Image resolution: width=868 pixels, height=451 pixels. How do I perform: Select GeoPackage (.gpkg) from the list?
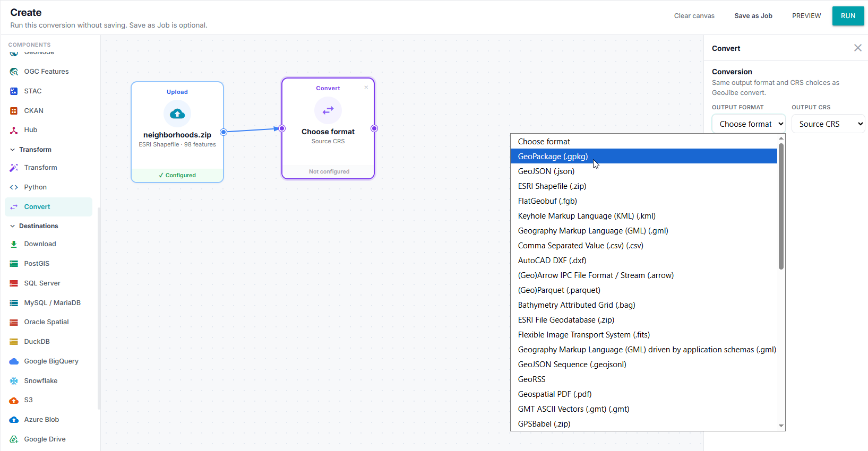[643, 156]
